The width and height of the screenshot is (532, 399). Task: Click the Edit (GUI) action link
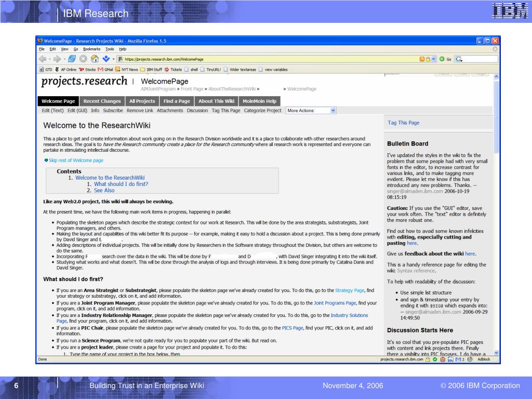tap(77, 111)
